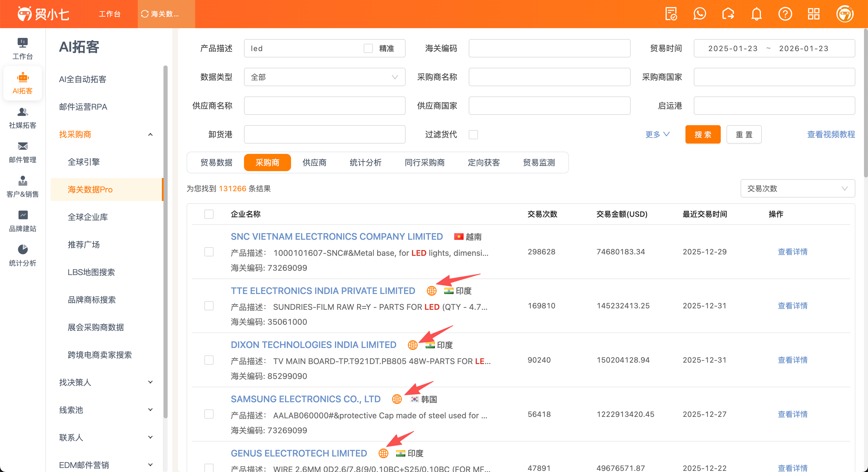This screenshot has width=868, height=472.
Task: Check the SNC VIETNAM ELECTRONICS row checkbox
Action: click(209, 252)
